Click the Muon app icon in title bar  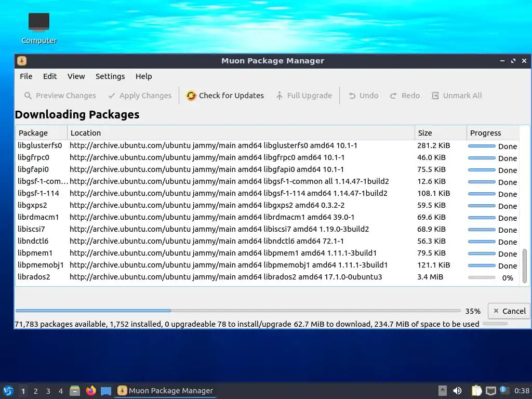click(22, 61)
